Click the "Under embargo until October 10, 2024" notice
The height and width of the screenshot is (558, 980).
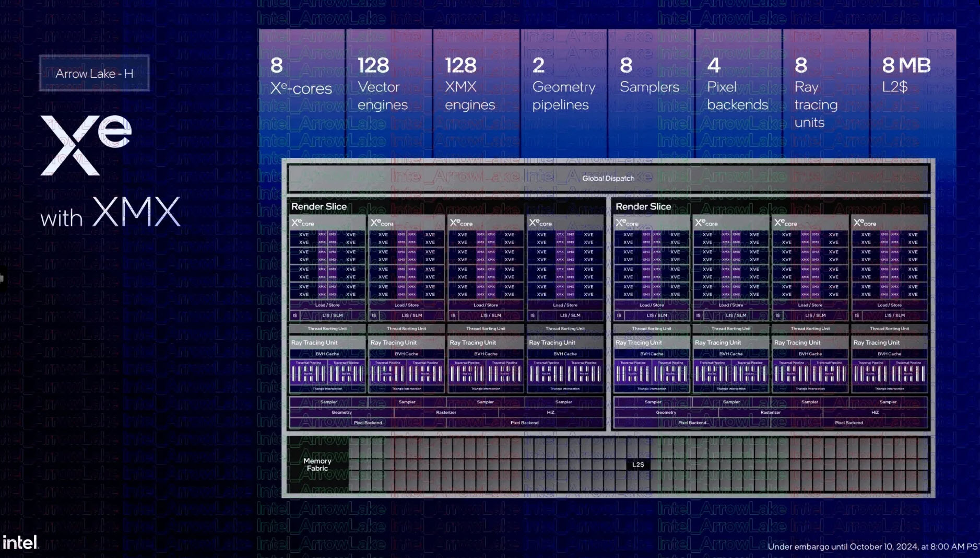[x=873, y=547]
